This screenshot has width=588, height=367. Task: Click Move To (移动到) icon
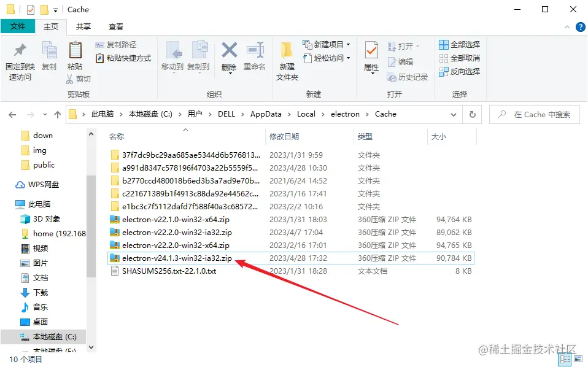[174, 50]
